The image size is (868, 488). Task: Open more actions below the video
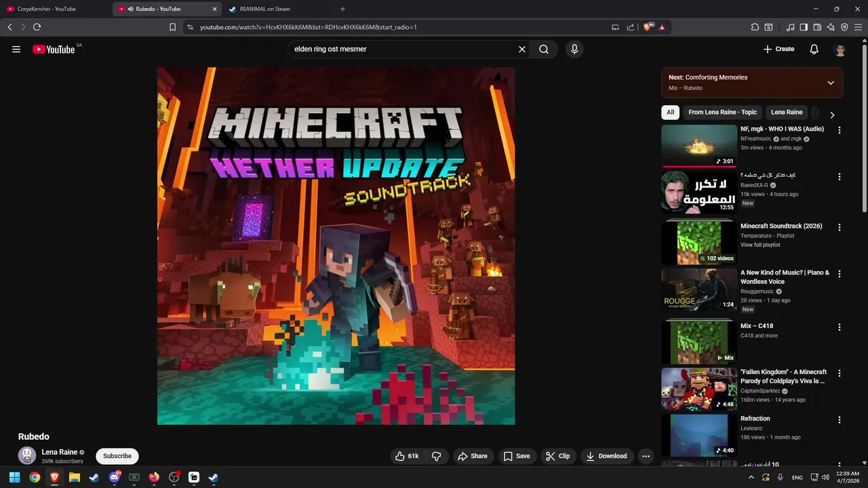(646, 456)
